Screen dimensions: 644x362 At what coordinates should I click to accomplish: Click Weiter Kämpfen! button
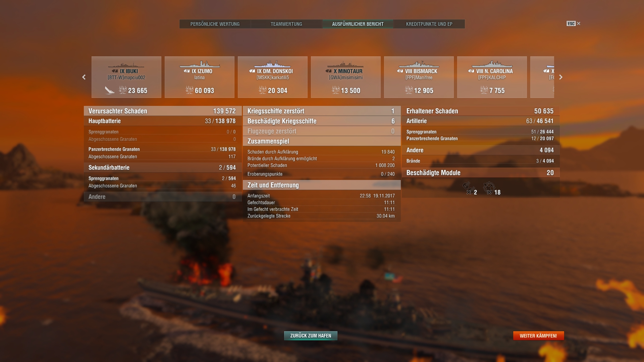pos(538,336)
